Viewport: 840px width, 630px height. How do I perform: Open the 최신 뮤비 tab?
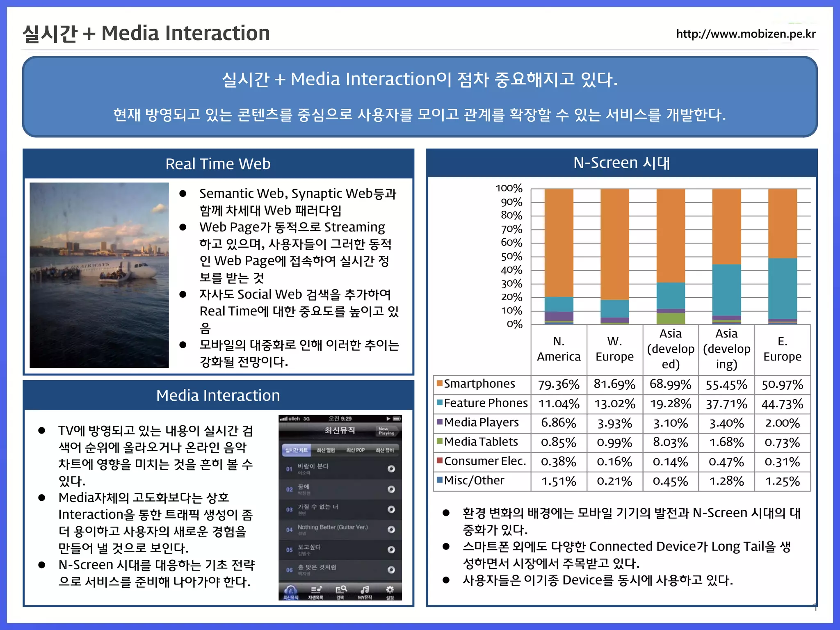point(385,450)
